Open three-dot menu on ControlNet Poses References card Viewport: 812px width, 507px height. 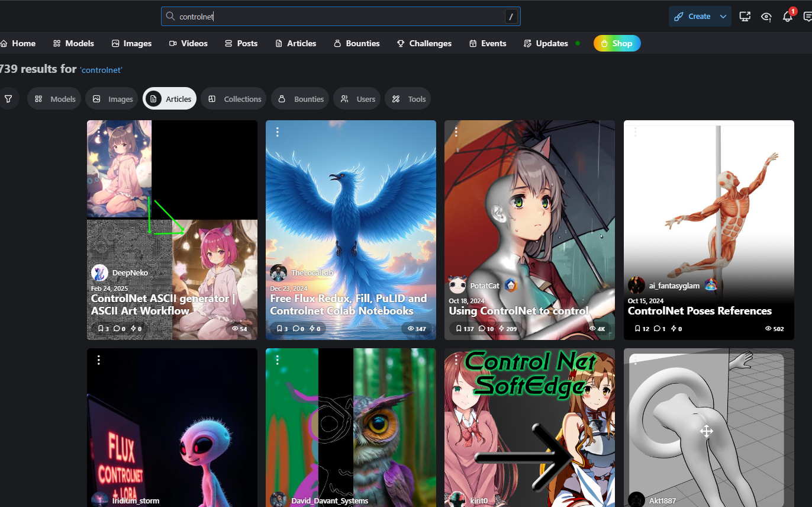coord(635,132)
